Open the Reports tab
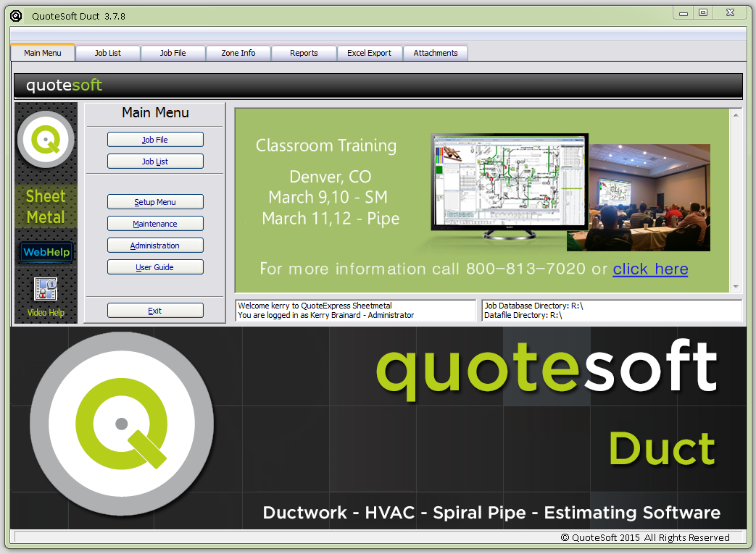Image resolution: width=756 pixels, height=554 pixels. tap(304, 53)
